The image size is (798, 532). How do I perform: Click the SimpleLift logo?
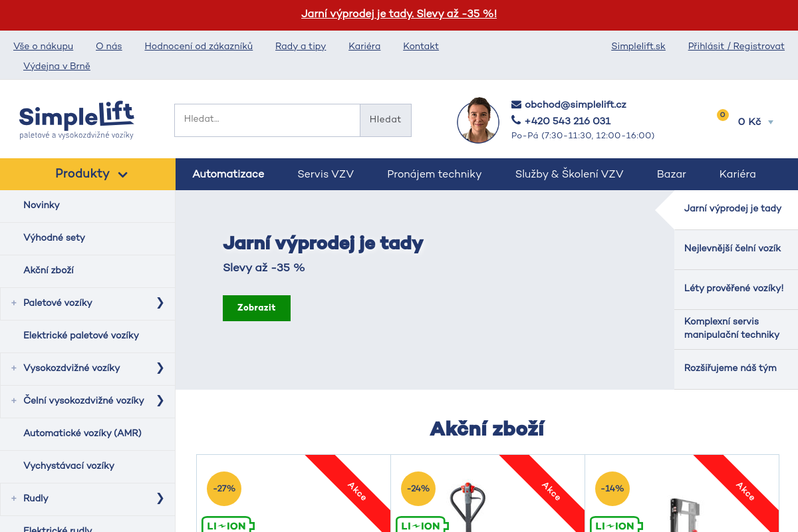pyautogui.click(x=76, y=120)
